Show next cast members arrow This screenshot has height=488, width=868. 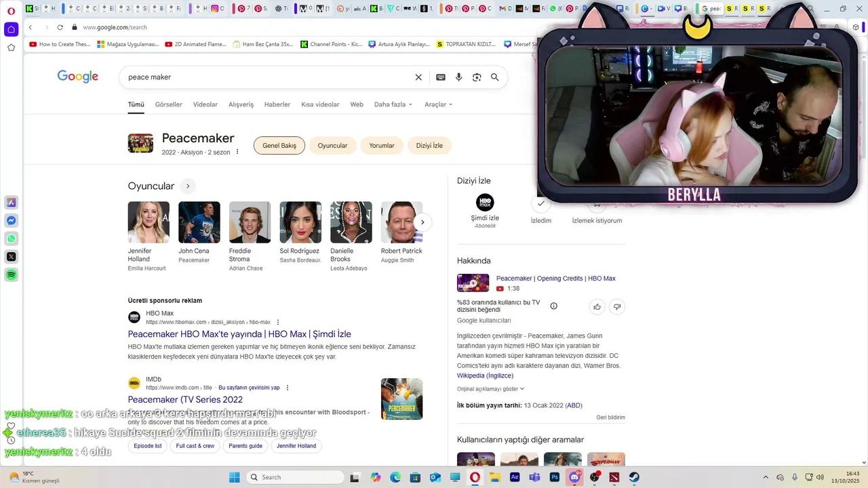pyautogui.click(x=422, y=222)
